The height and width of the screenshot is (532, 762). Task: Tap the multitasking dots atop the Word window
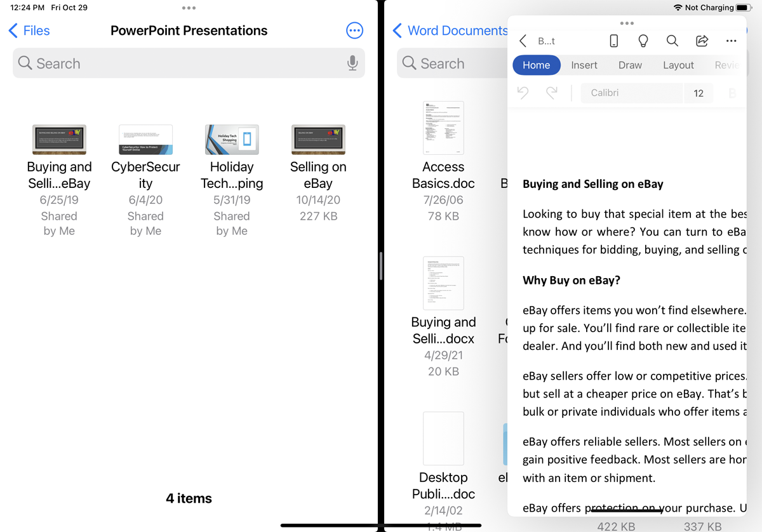point(627,23)
